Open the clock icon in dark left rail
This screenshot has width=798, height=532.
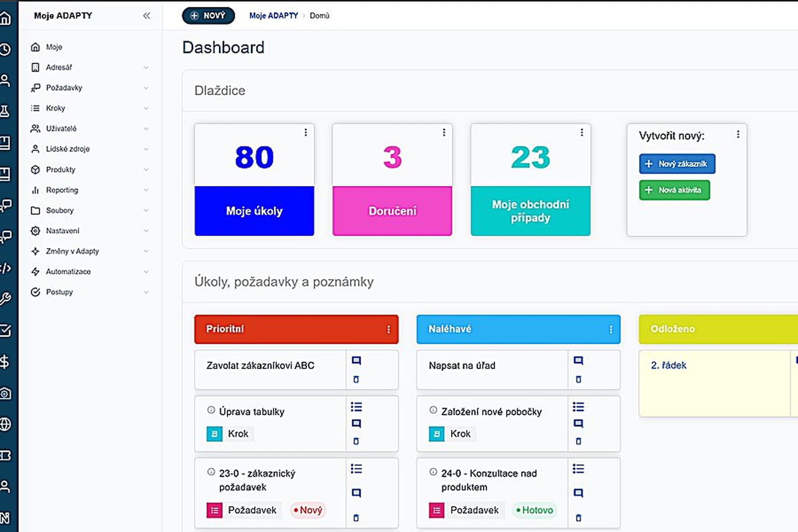click(x=5, y=49)
